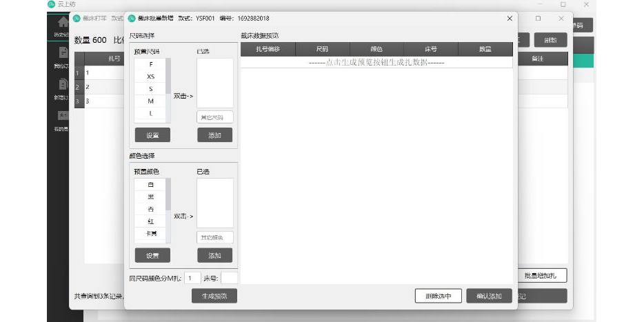
Task: Focus the 其它尺码 input field
Action: coord(215,117)
